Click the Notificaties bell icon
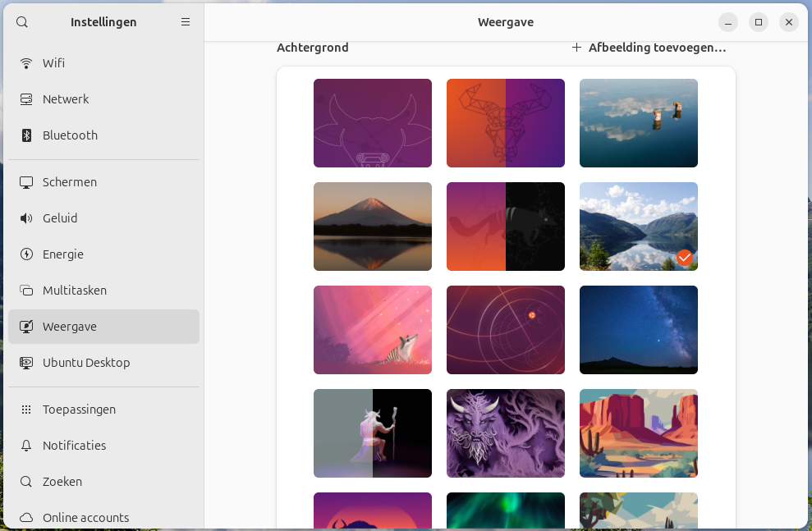This screenshot has height=531, width=812. (x=26, y=446)
